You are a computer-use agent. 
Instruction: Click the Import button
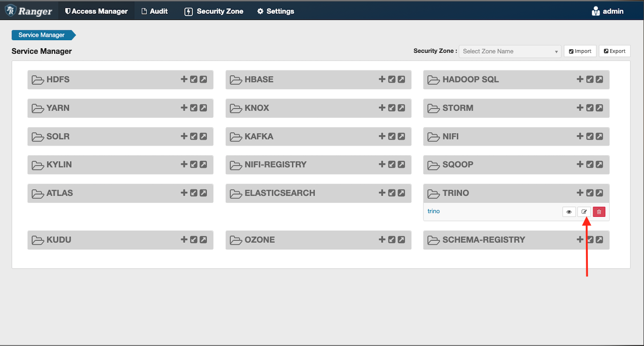580,51
